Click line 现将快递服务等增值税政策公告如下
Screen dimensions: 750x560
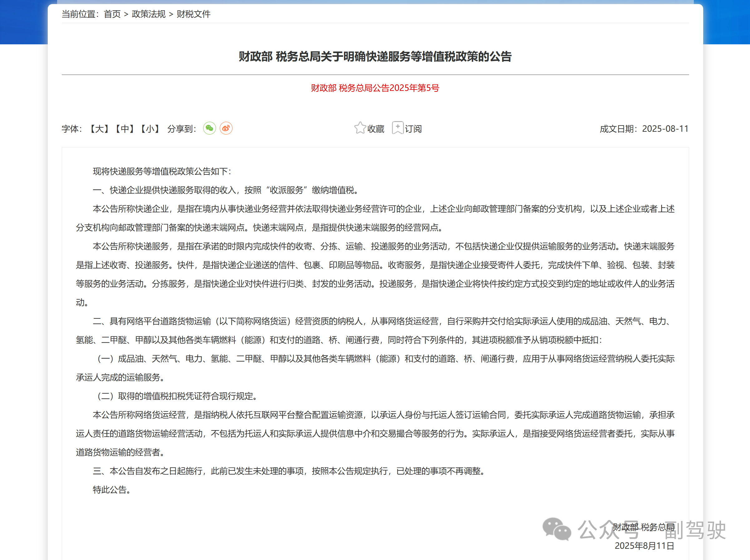click(x=162, y=171)
